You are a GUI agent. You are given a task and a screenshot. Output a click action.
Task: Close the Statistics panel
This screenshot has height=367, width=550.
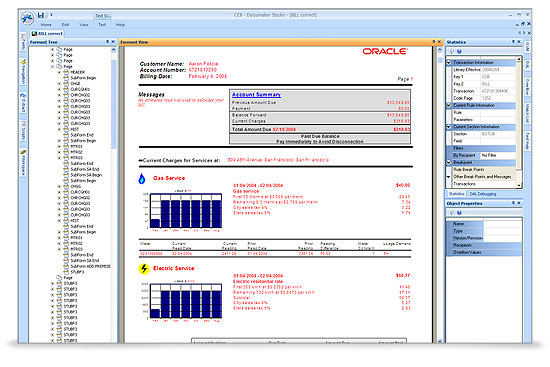(x=519, y=42)
